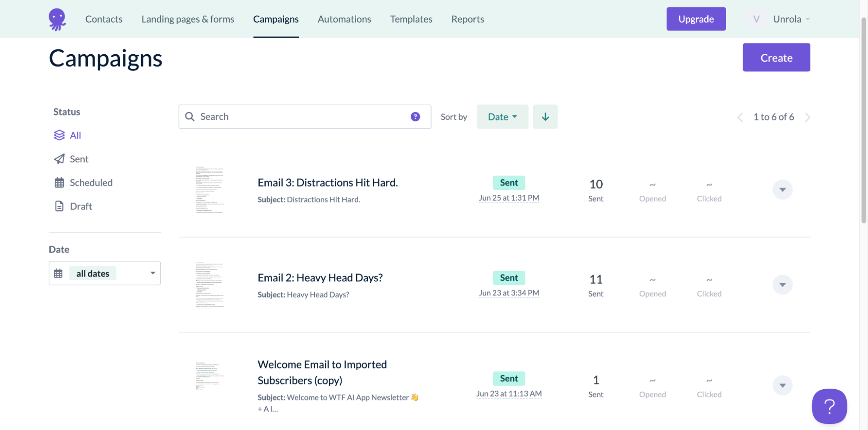
Task: Reverse sort order with the green arrow
Action: point(545,116)
